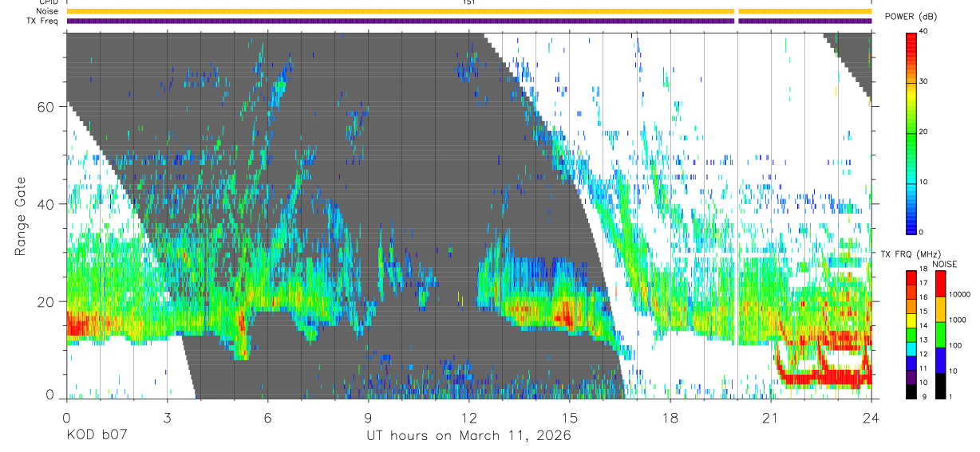Click the 40 label on POWER color bar
The image size is (980, 452).
[x=923, y=32]
